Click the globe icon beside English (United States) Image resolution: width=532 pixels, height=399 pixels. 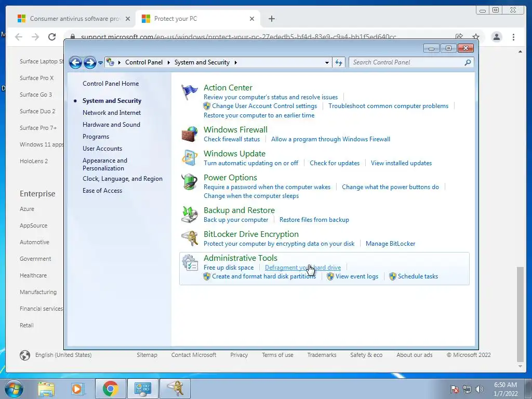pos(25,355)
